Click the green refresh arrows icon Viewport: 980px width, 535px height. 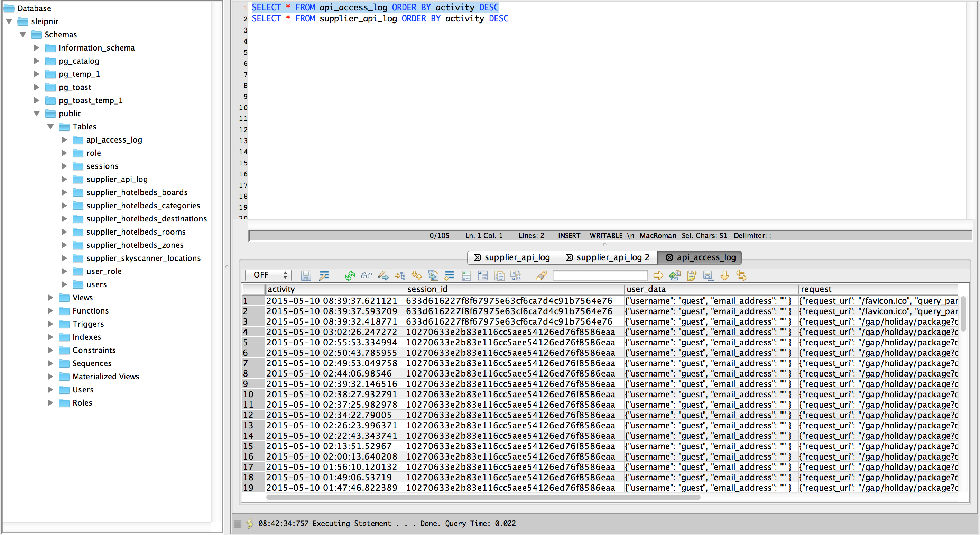[x=349, y=275]
